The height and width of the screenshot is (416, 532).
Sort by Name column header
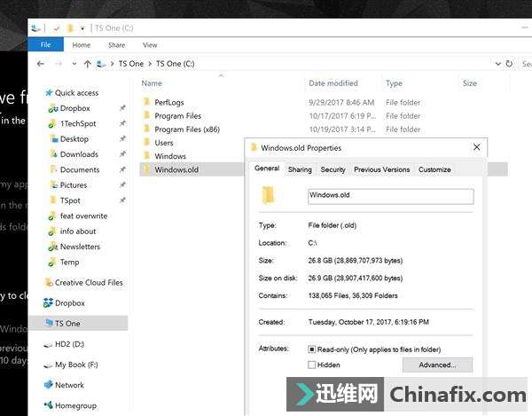pos(152,83)
